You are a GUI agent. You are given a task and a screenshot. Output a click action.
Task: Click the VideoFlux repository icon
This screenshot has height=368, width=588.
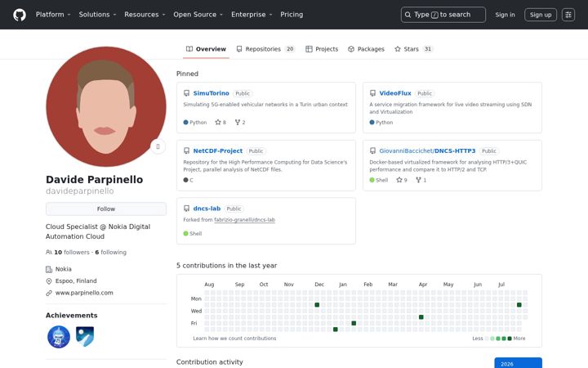click(372, 93)
